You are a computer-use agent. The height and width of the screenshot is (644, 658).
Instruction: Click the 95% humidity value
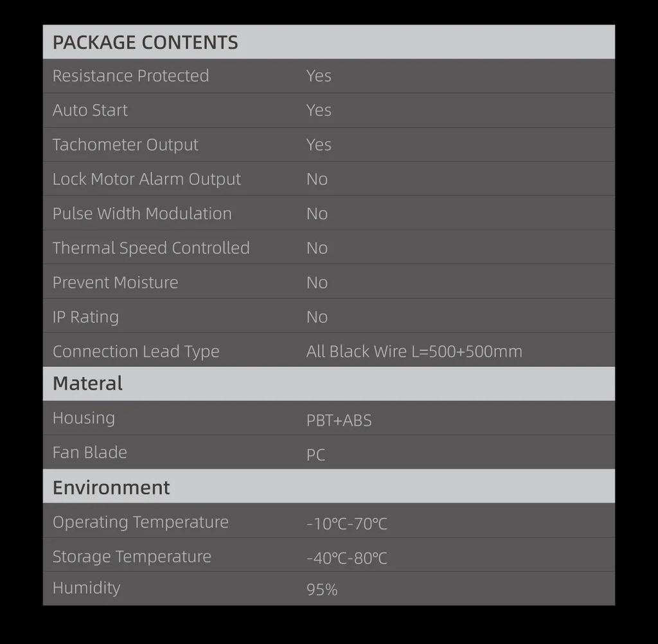[x=322, y=590]
